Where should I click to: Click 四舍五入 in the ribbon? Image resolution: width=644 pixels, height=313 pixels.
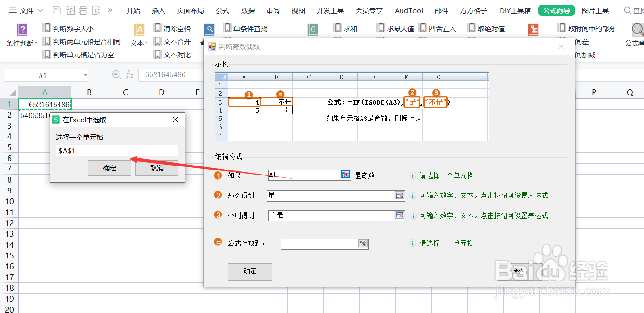point(438,28)
